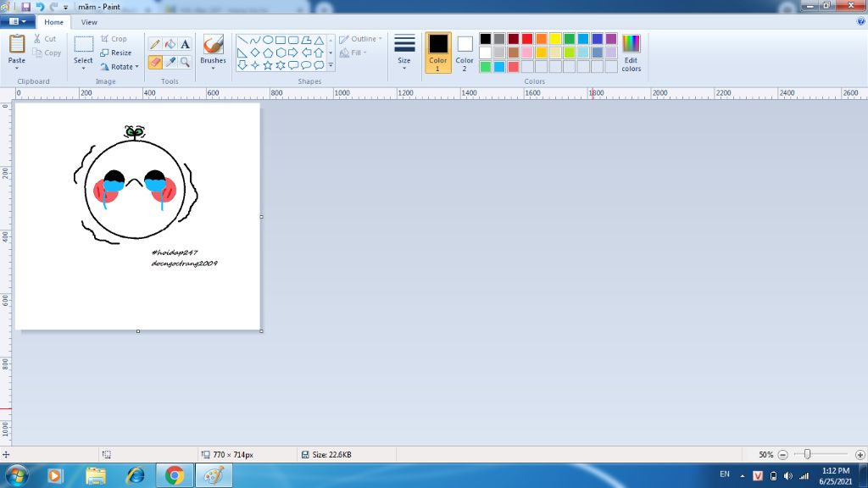The width and height of the screenshot is (868, 488).
Task: Activate Color 2 background box
Action: pyautogui.click(x=465, y=53)
